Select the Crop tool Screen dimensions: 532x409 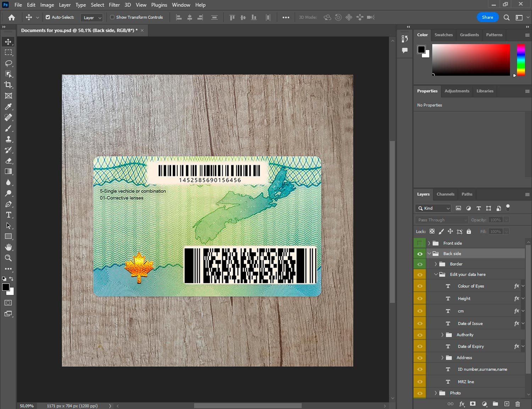[9, 85]
